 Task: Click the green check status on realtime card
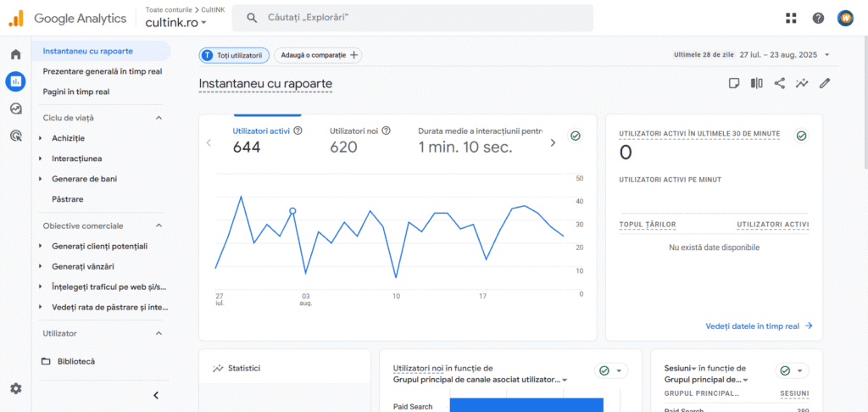tap(800, 136)
